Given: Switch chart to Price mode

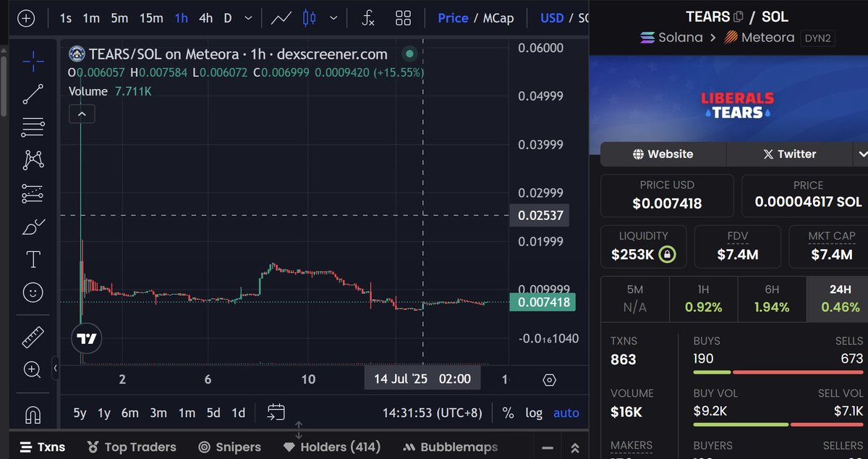Looking at the screenshot, I should coord(453,18).
